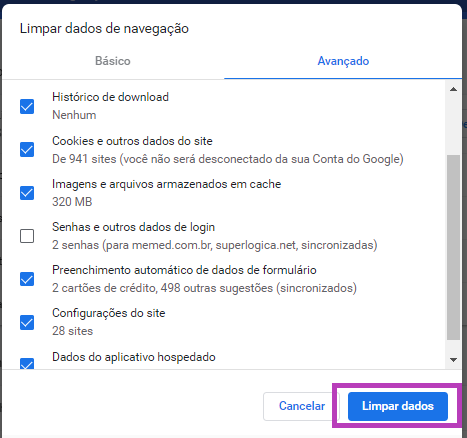Click the Limpar dados de navegação title

point(104,29)
